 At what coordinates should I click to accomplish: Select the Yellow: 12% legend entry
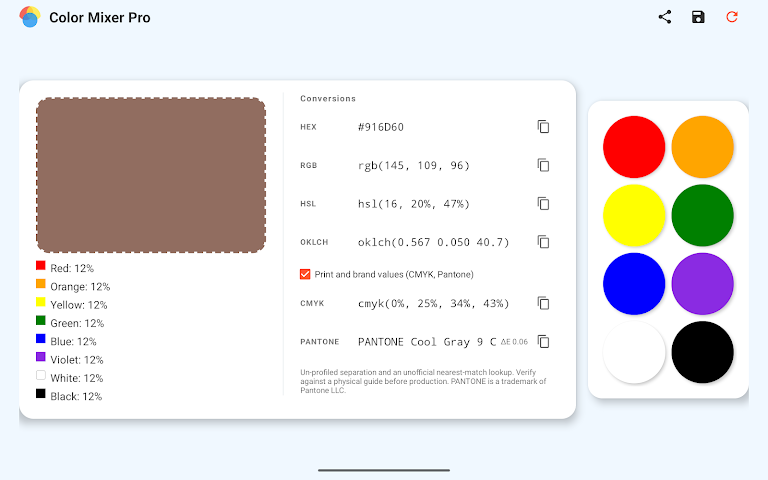72,304
